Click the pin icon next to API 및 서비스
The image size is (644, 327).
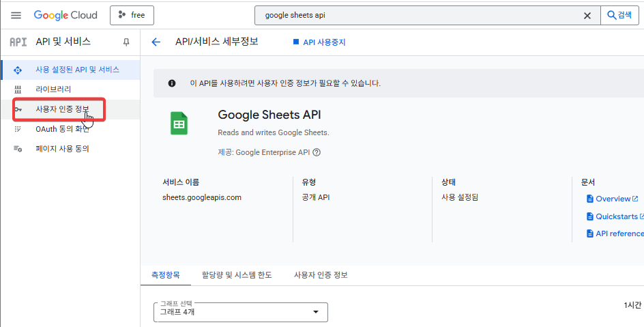[126, 42]
